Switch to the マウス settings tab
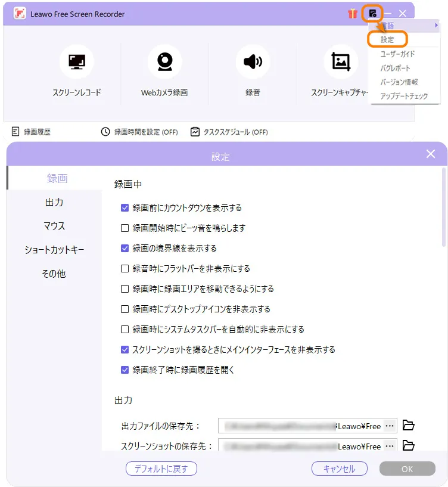This screenshot has width=448, height=487. point(54,226)
